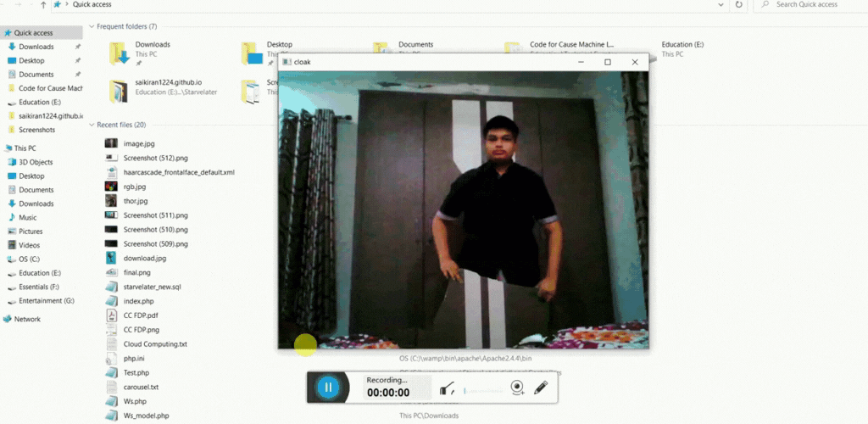Click the webcam icon in recorder bar
The image size is (868, 424).
tap(516, 388)
